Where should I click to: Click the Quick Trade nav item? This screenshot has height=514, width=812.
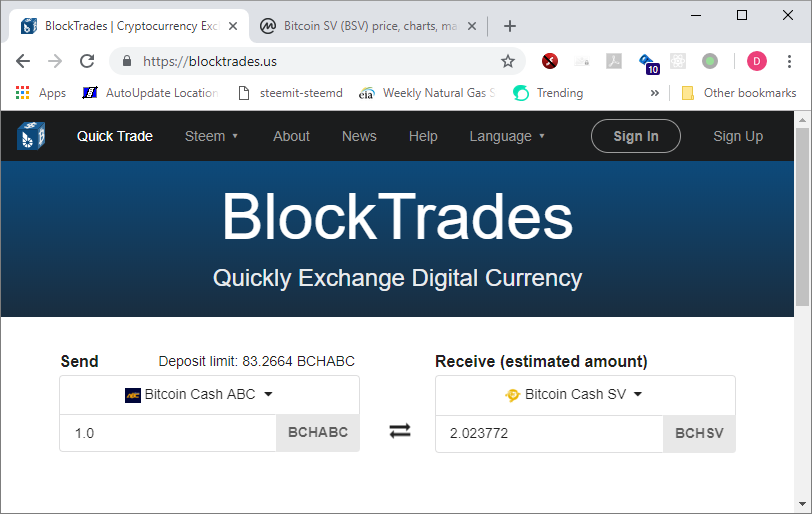tap(115, 136)
